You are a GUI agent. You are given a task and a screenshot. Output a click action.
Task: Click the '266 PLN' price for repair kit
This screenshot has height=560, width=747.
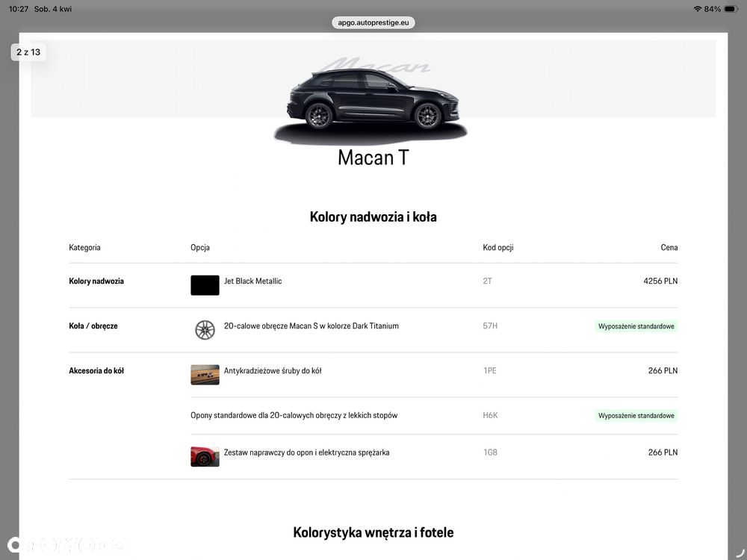(663, 452)
